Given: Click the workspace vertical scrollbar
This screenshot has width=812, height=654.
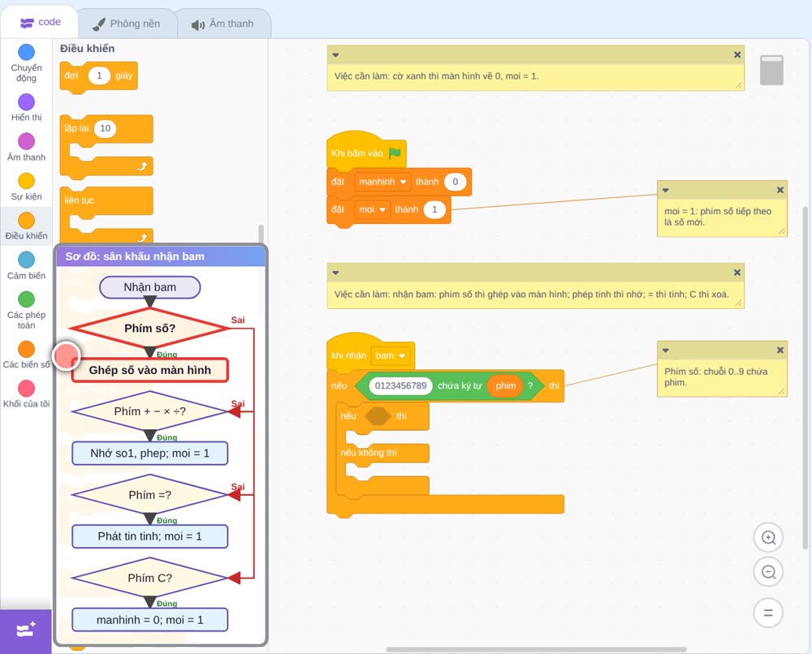Looking at the screenshot, I should click(x=805, y=377).
